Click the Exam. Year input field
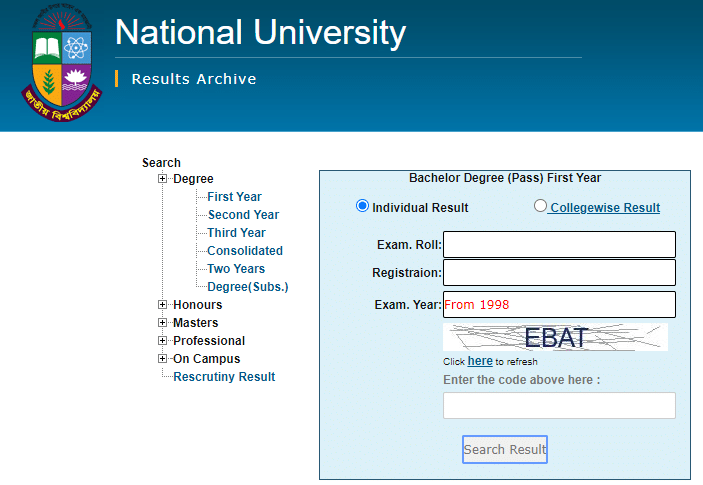 (x=559, y=304)
